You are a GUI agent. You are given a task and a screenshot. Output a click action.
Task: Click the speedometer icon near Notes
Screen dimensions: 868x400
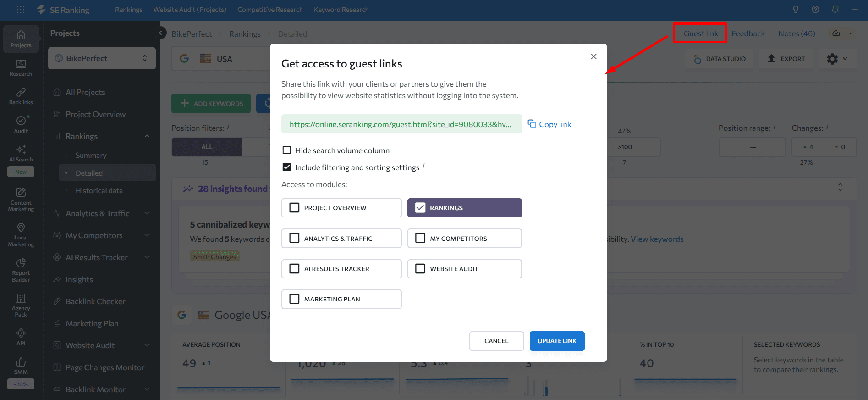click(x=836, y=33)
